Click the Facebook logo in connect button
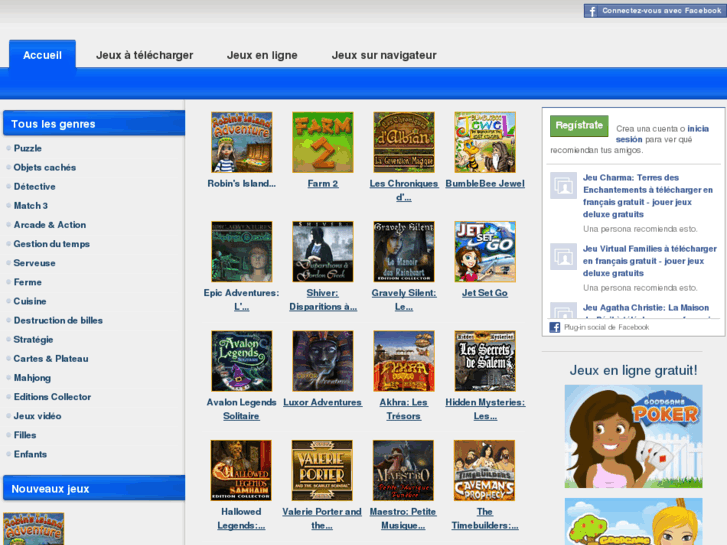 (x=592, y=11)
